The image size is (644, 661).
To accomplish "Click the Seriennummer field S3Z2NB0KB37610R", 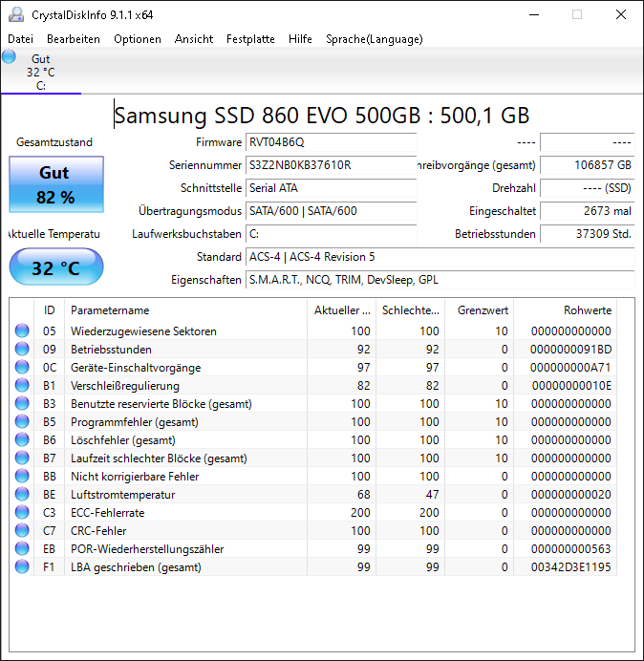I will pyautogui.click(x=331, y=165).
